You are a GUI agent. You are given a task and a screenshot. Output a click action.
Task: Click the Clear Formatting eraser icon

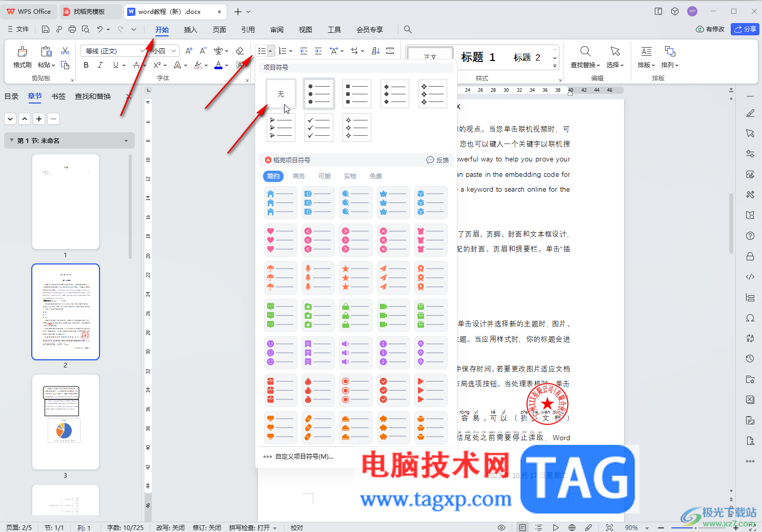coord(239,51)
